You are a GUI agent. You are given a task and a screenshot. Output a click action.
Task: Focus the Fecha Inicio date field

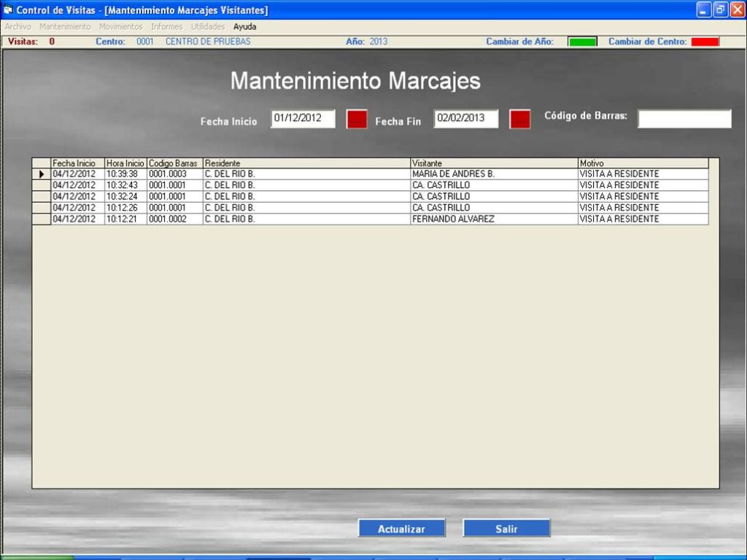pyautogui.click(x=303, y=118)
